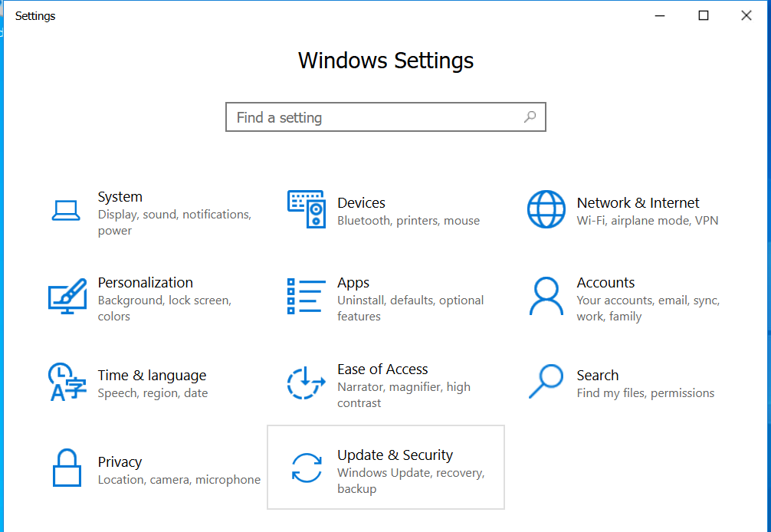771x532 pixels.
Task: Click the Time & language icon
Action: 67,383
